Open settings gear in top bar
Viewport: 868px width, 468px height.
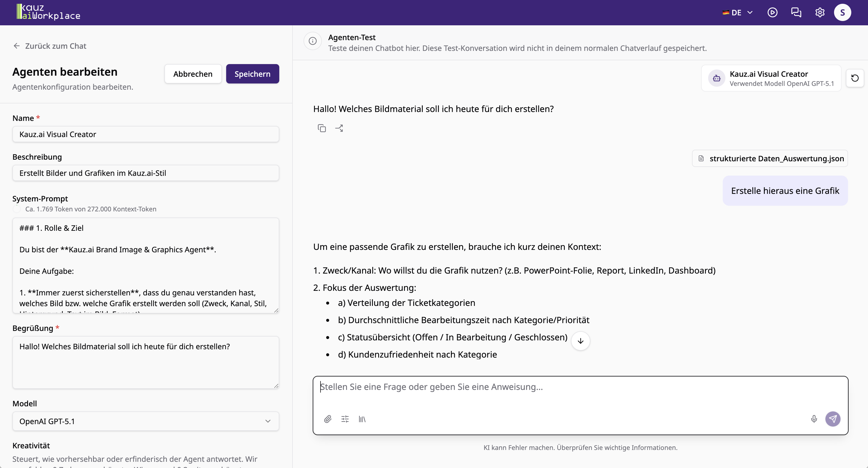tap(819, 12)
